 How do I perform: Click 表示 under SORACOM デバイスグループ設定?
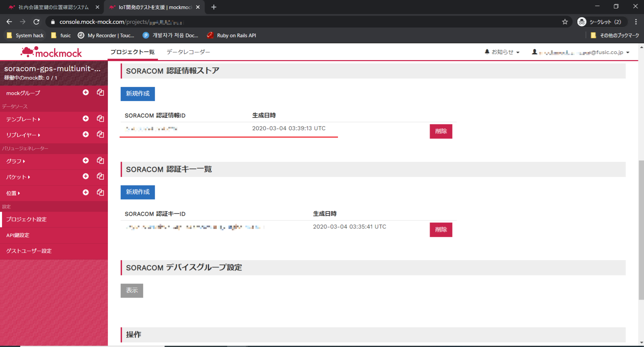coord(132,290)
